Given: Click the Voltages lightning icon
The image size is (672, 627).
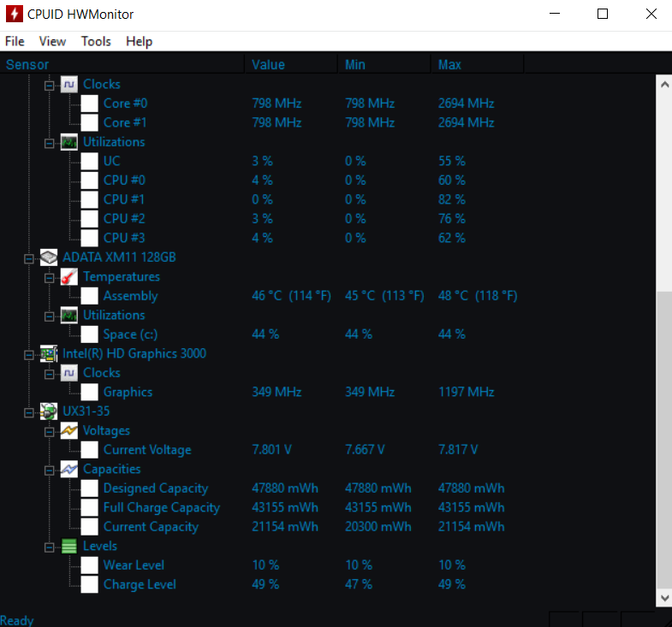Looking at the screenshot, I should (x=69, y=430).
